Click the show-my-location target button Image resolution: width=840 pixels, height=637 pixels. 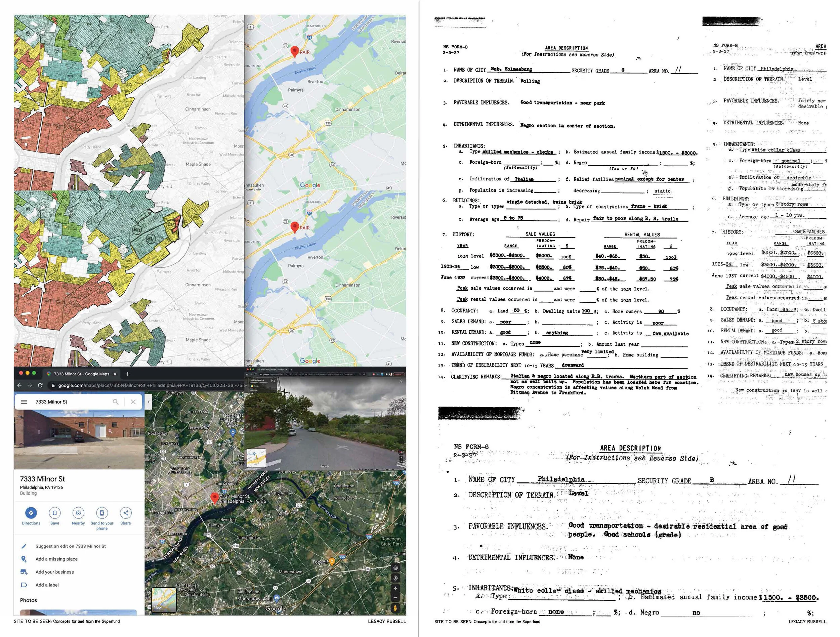coord(395,578)
